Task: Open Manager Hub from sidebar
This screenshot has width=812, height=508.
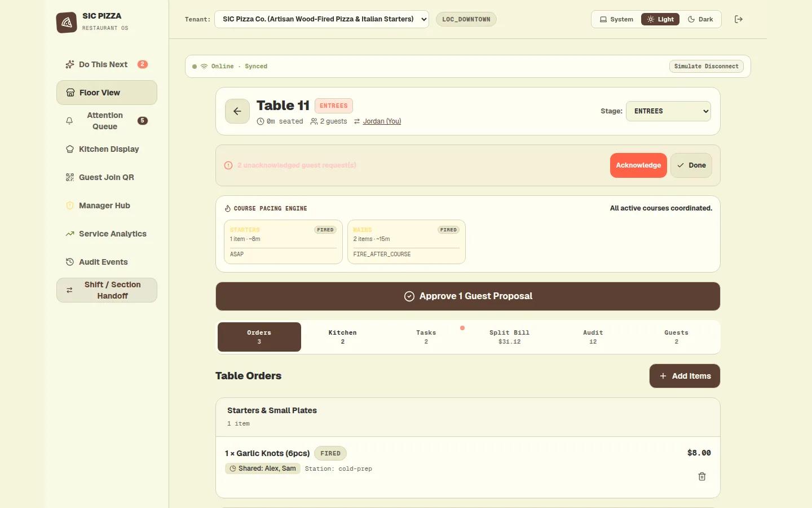Action: click(107, 205)
